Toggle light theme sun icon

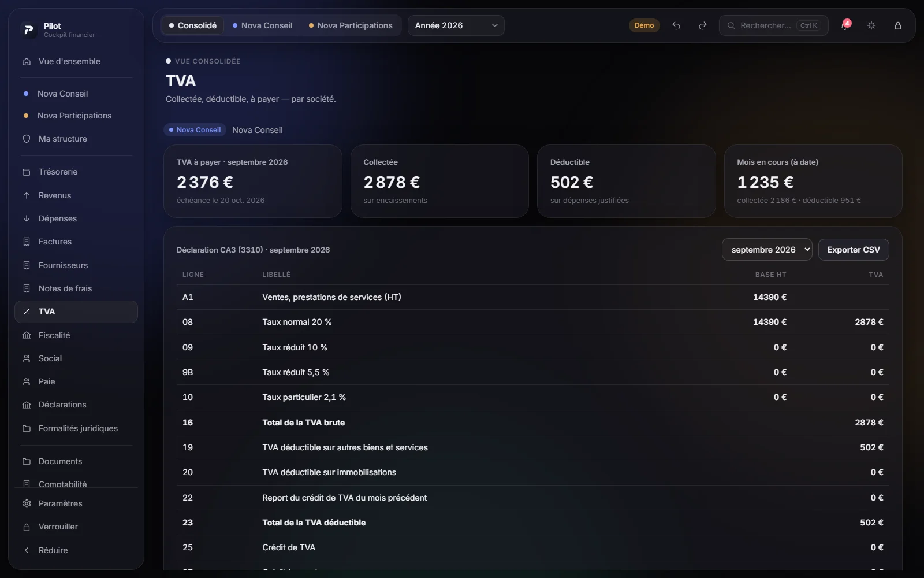(871, 25)
